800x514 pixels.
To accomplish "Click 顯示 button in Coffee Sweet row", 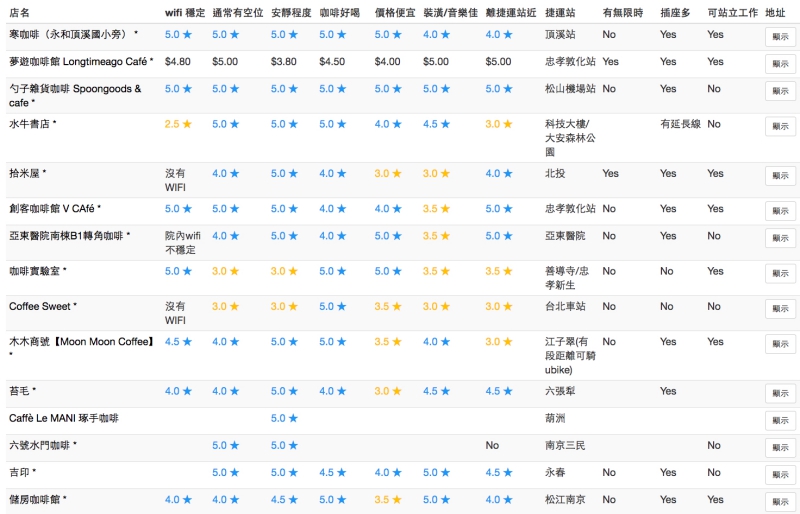I will tap(780, 308).
